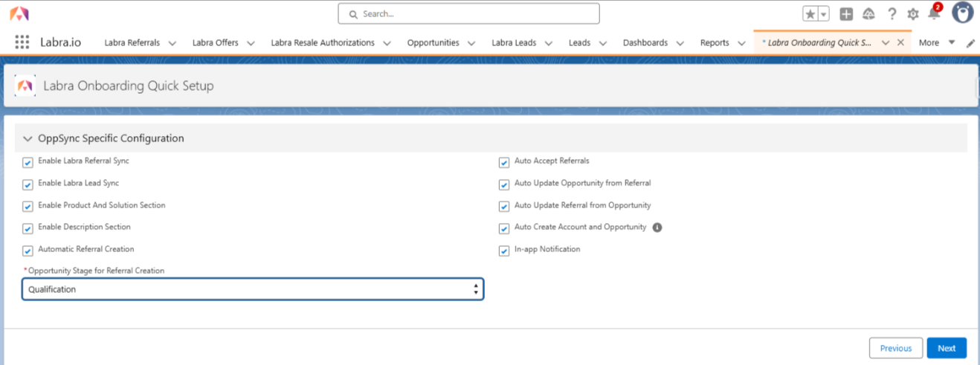Expand the Dashboards tab menu chevron
Viewport: 980px width, 365px height.
680,43
